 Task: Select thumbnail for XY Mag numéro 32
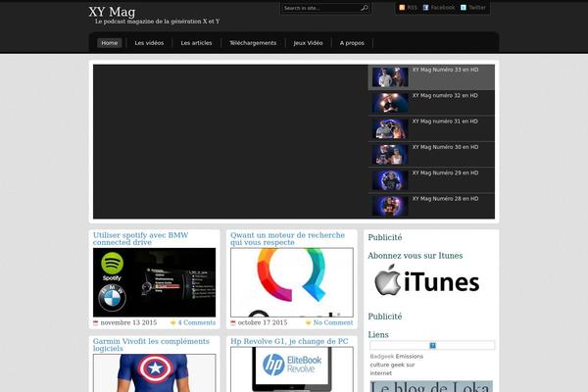(x=390, y=103)
